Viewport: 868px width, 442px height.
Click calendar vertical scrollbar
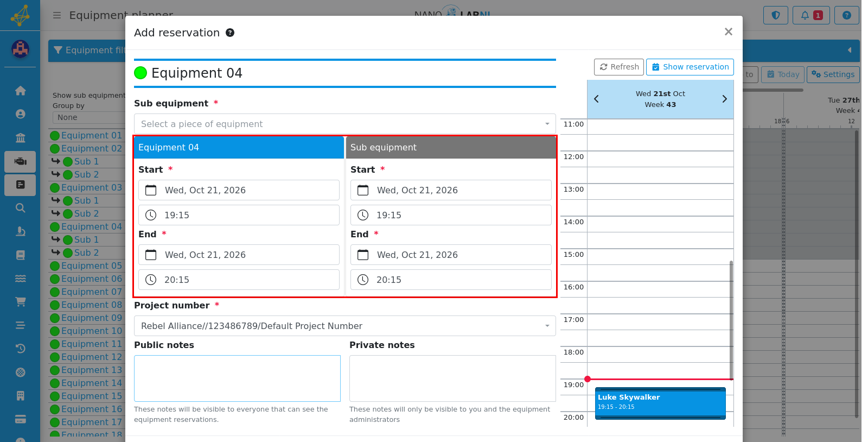pyautogui.click(x=731, y=320)
